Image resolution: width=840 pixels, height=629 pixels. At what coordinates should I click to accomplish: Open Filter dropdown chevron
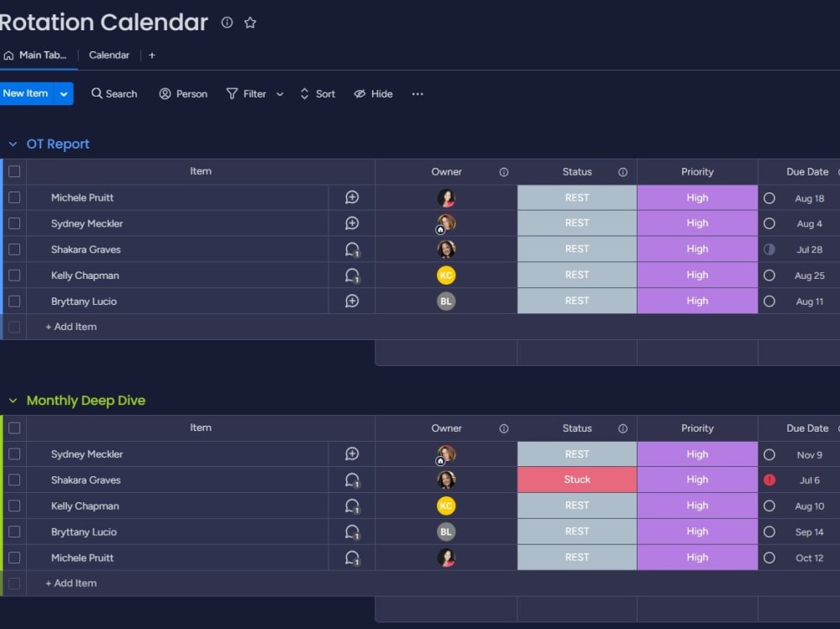tap(280, 94)
